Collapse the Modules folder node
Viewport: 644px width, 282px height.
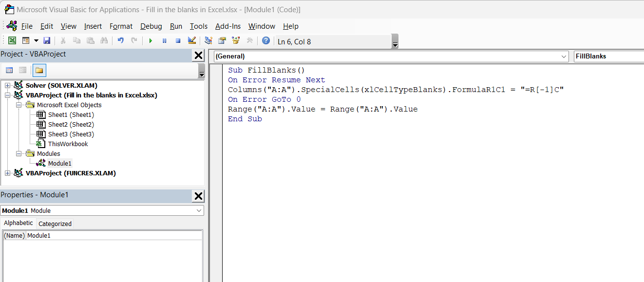pyautogui.click(x=19, y=154)
